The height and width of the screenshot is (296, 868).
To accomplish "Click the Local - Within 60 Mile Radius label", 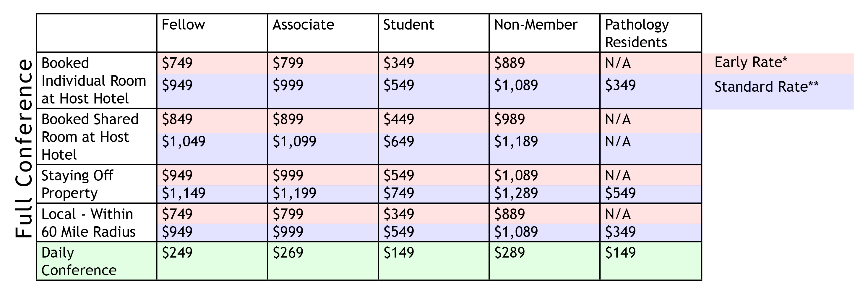I will [88, 223].
